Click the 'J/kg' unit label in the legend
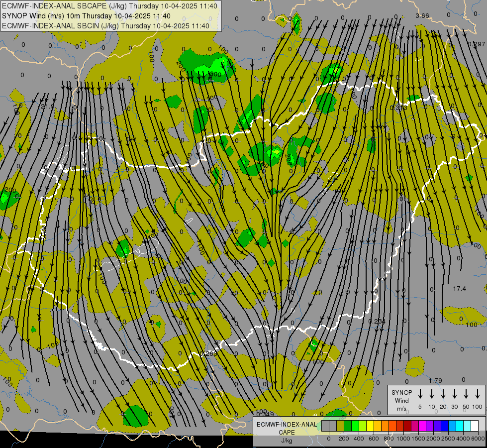The image size is (487, 448). point(287,441)
